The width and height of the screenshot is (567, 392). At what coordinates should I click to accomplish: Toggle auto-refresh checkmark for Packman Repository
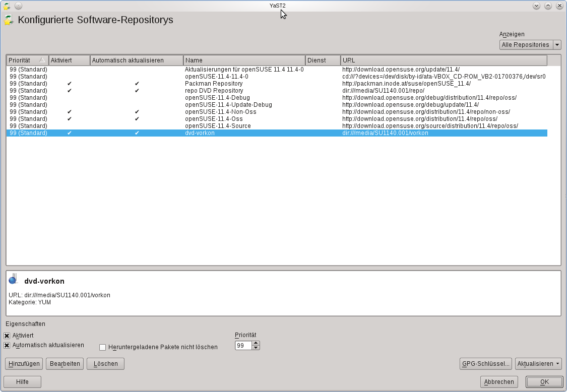[137, 84]
